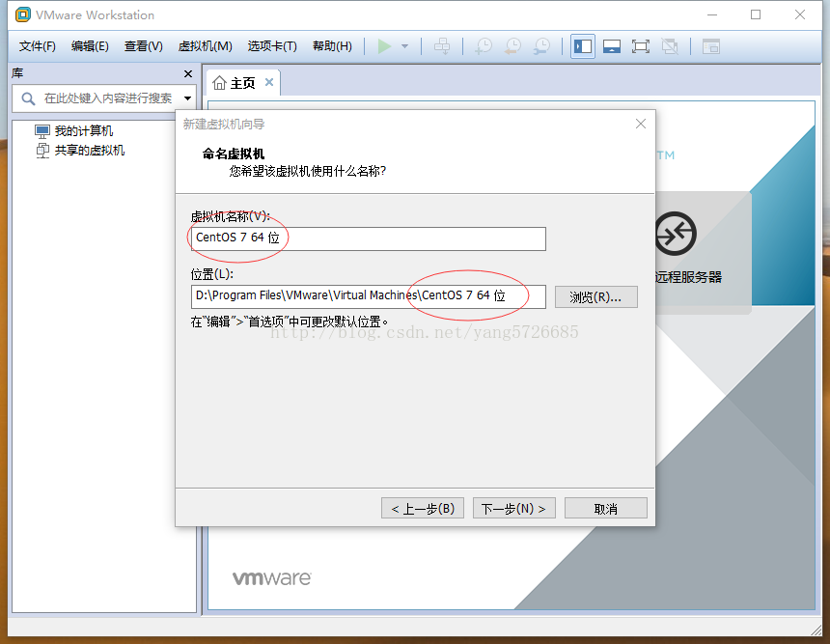Select 我的计算机 in the library tree
The height and width of the screenshot is (644, 830).
73,130
